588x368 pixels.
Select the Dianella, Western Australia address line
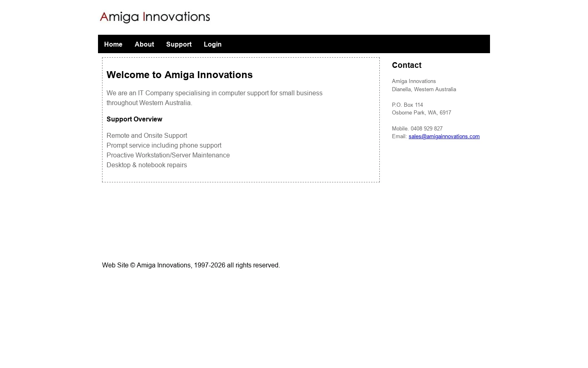(424, 90)
